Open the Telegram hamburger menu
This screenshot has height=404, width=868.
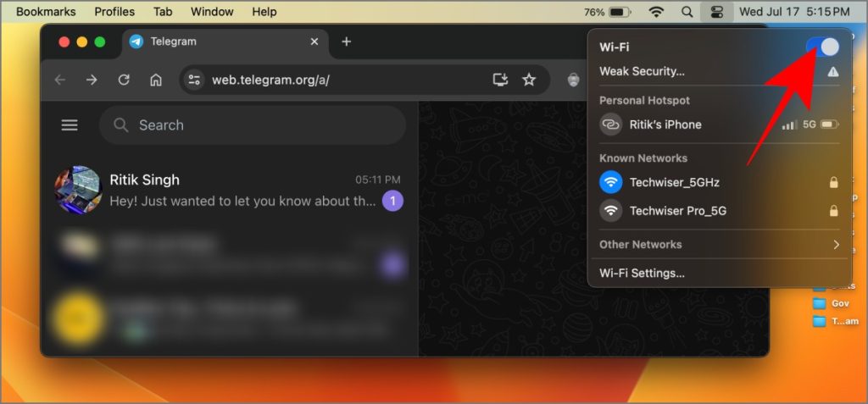[70, 125]
